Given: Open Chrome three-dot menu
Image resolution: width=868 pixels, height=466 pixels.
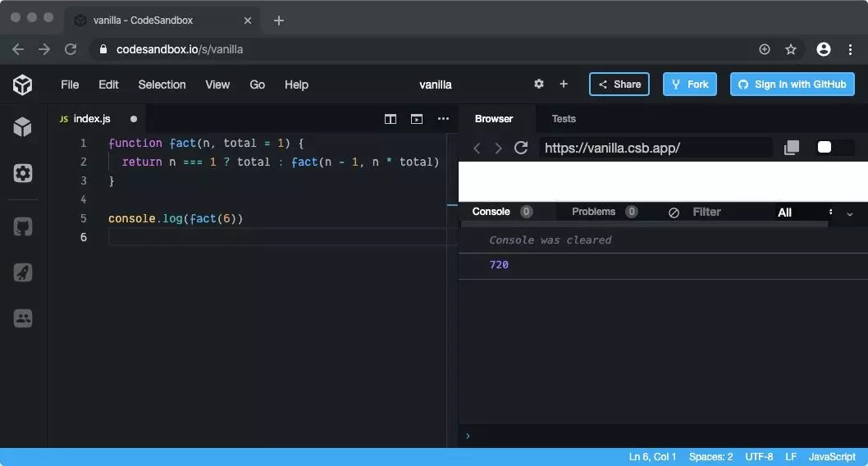Looking at the screenshot, I should [850, 49].
